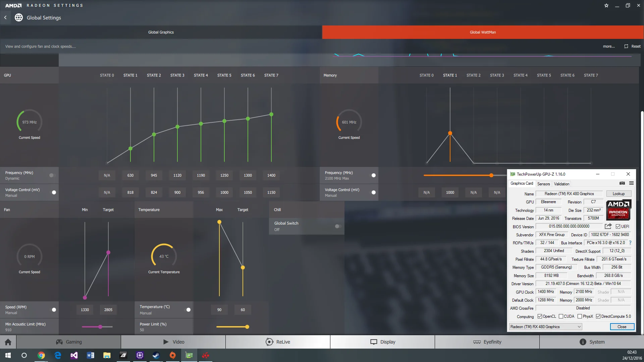Open the Windows Start menu

[8, 355]
